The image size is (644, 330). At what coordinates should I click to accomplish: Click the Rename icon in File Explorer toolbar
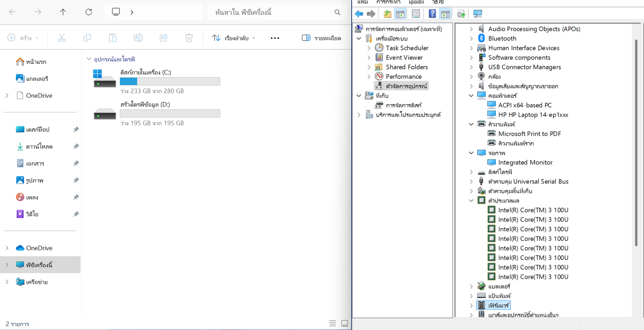[138, 38]
